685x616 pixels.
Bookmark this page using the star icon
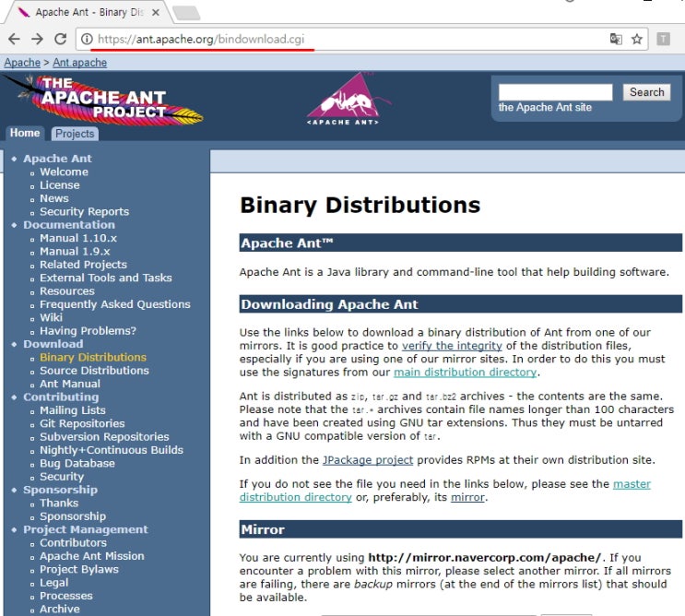[637, 40]
